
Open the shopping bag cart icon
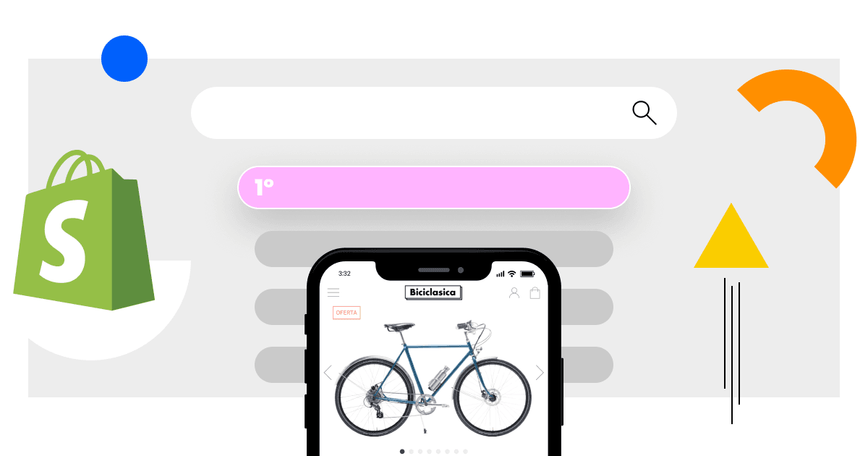[535, 292]
